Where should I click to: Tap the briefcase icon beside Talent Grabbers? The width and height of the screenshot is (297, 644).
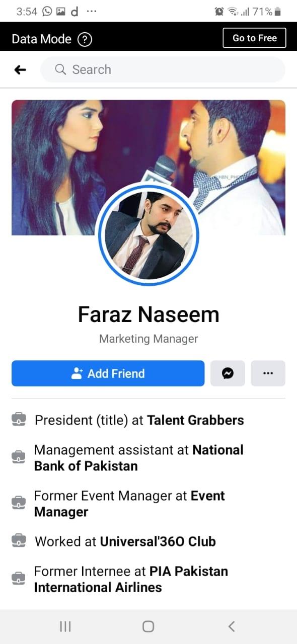pos(19,420)
